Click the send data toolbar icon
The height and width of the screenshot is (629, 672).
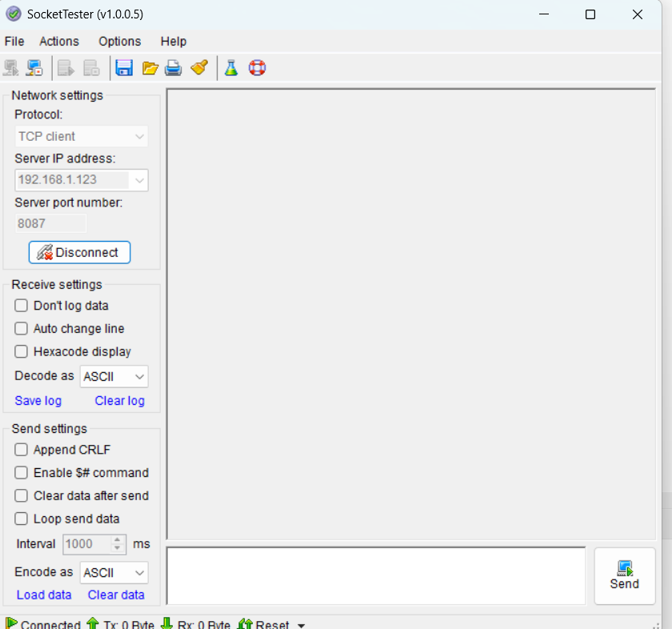(x=66, y=68)
